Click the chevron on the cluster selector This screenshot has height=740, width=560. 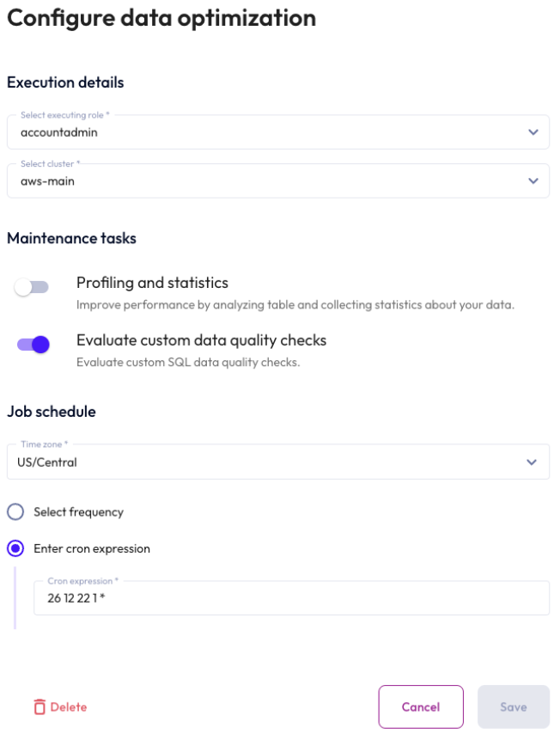click(530, 180)
